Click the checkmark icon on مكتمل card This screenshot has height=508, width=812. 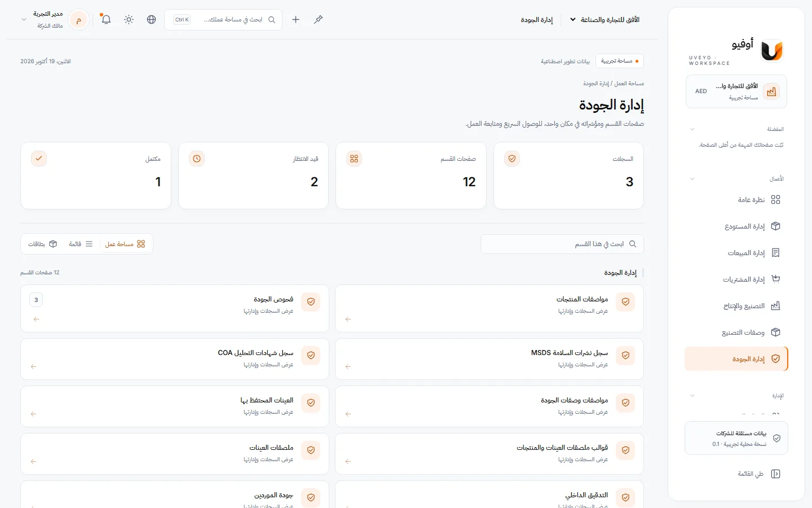click(39, 159)
